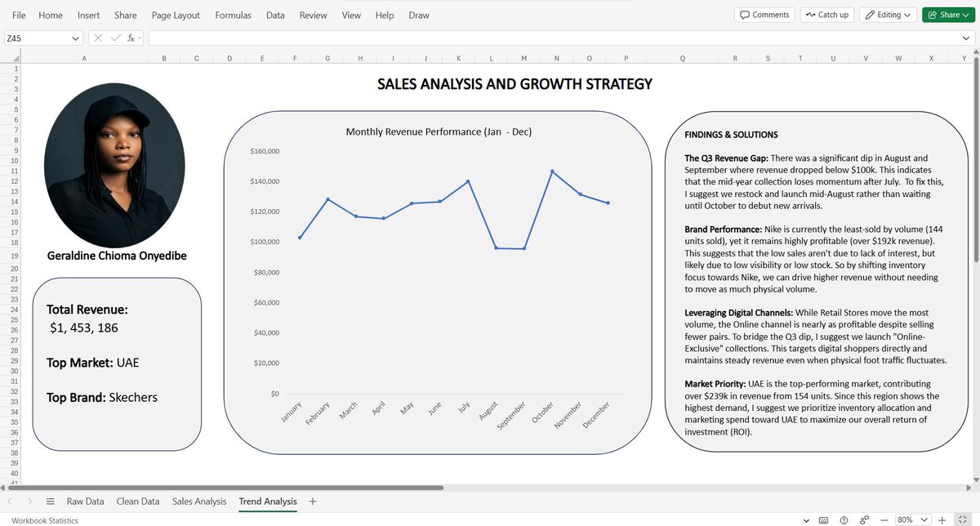Viewport: 980px width, 526px height.
Task: Switch to the Home ribbon tab
Action: tap(51, 16)
